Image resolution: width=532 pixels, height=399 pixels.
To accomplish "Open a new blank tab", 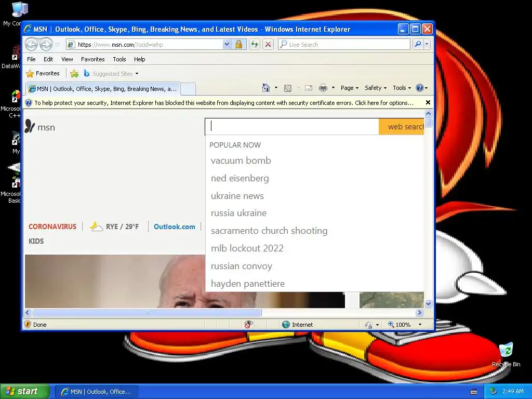I will pos(188,89).
